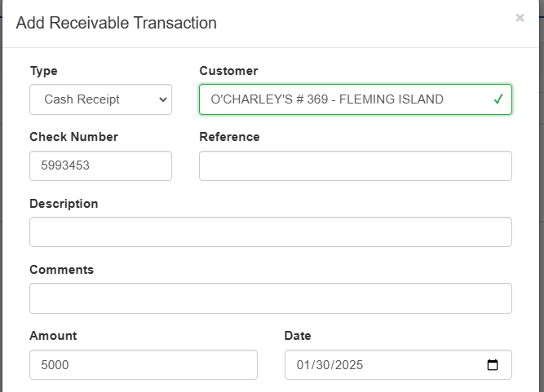This screenshot has height=392, width=544.
Task: Select the month segment of Date
Action: (x=303, y=365)
